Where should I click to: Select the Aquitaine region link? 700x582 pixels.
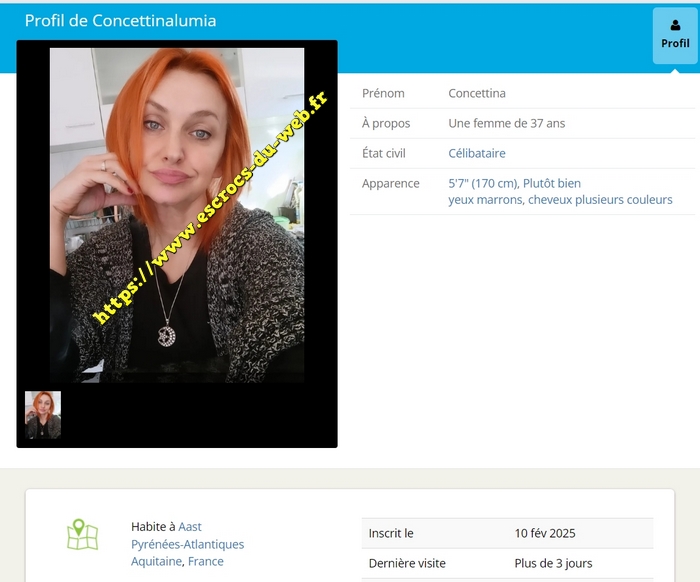pos(157,562)
